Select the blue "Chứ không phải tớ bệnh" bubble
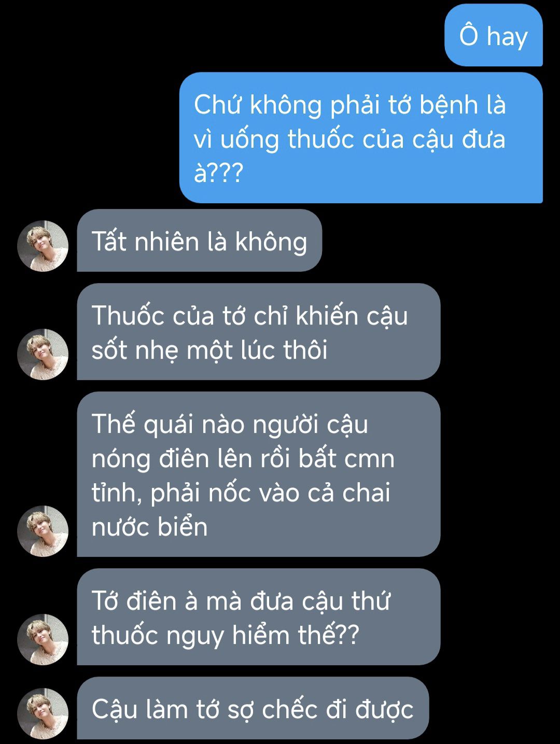The width and height of the screenshot is (560, 744). click(x=361, y=137)
